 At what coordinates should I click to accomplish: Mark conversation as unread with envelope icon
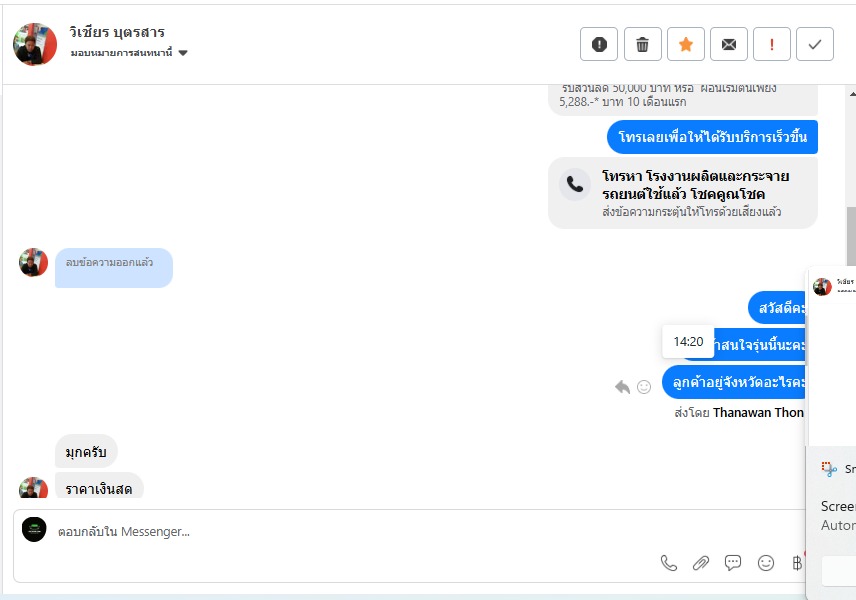[729, 44]
